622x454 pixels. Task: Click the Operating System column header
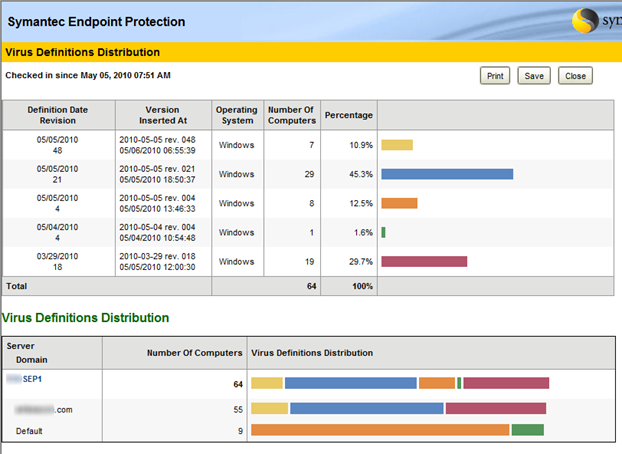pos(237,115)
